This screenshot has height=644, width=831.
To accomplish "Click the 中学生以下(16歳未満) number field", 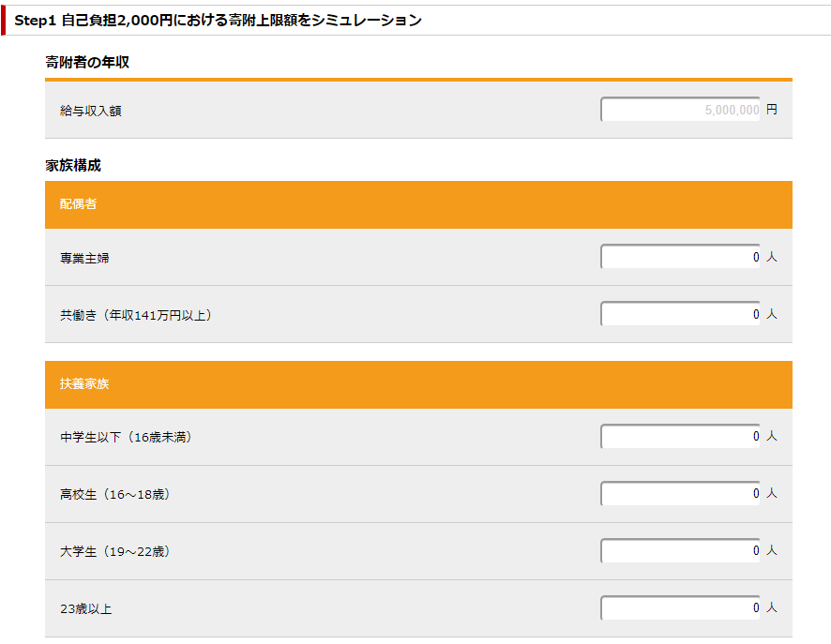I will (680, 437).
